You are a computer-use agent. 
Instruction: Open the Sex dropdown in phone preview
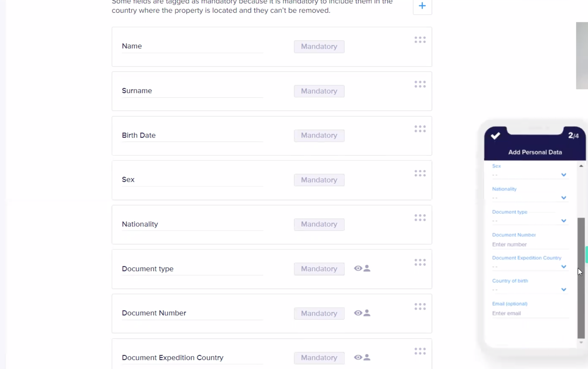pyautogui.click(x=530, y=175)
